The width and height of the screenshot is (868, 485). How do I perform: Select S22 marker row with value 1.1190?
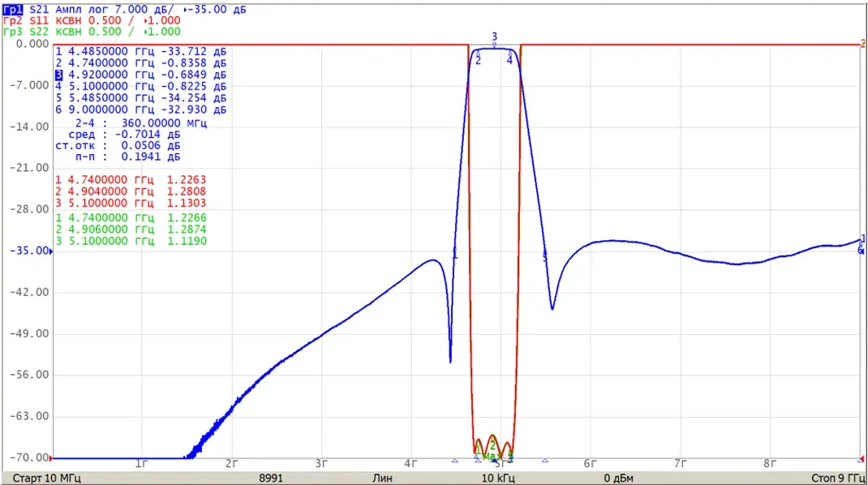tap(131, 242)
